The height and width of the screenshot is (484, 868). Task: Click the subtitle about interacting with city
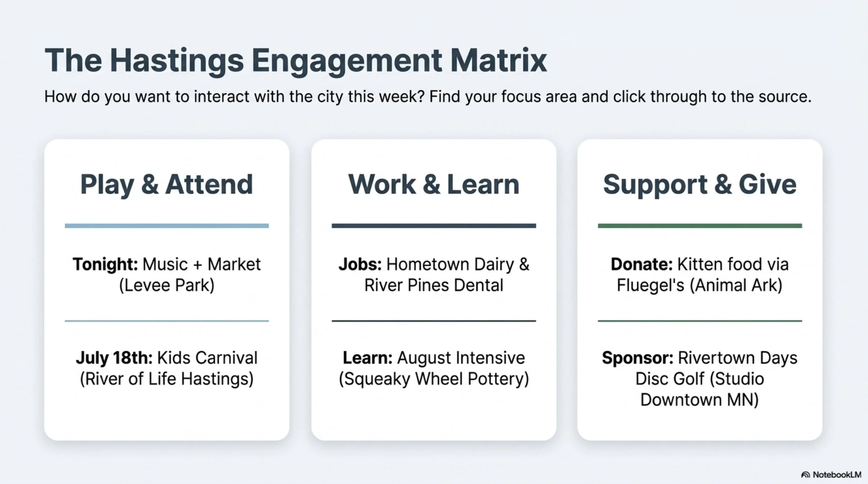(x=428, y=96)
